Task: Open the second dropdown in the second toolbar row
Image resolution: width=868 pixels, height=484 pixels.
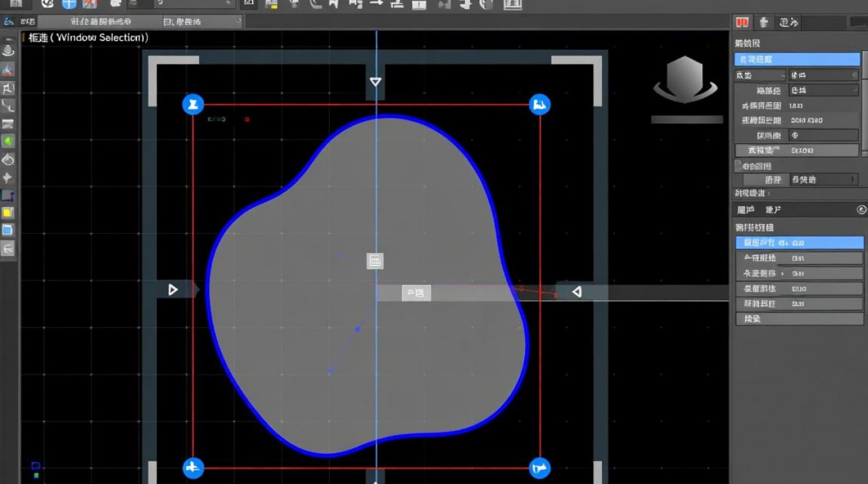Action: coord(200,21)
